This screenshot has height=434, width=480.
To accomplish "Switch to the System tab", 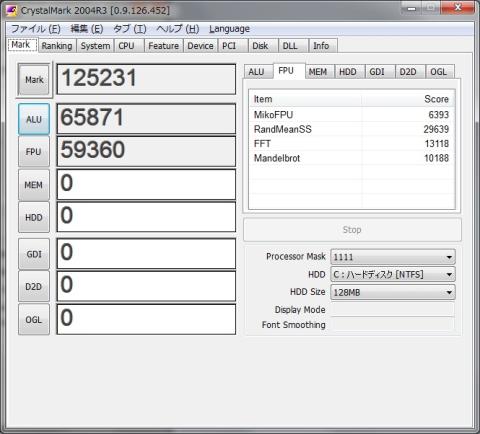I will 95,46.
